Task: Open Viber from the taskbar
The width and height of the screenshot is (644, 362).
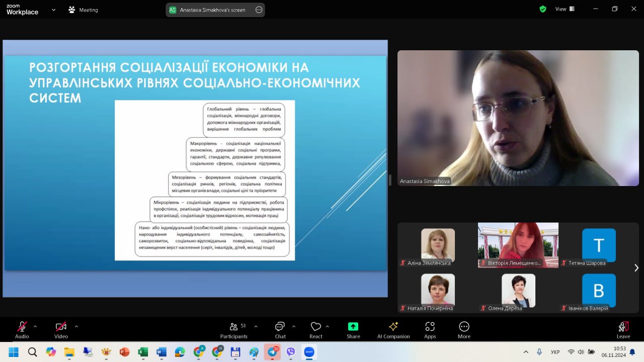Action: tap(291, 352)
